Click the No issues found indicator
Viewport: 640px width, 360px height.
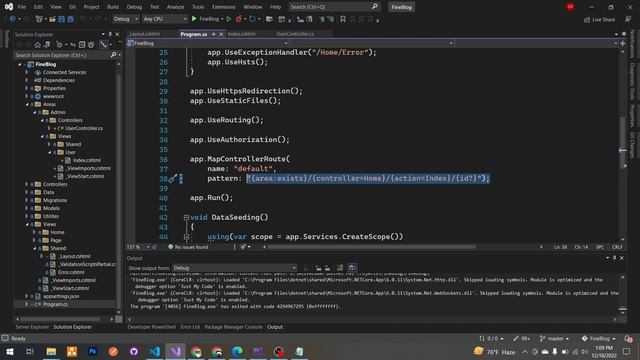tap(188, 247)
